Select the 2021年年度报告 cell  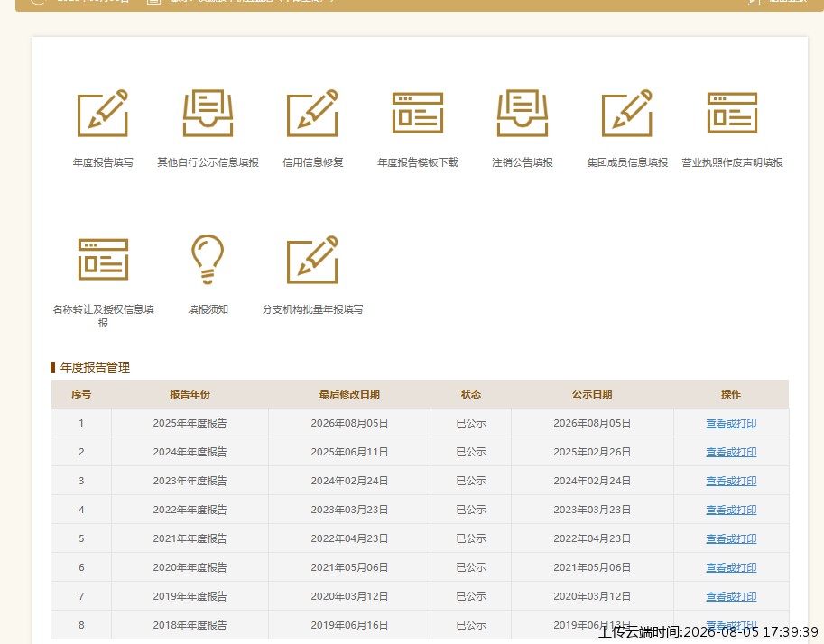[x=190, y=538]
